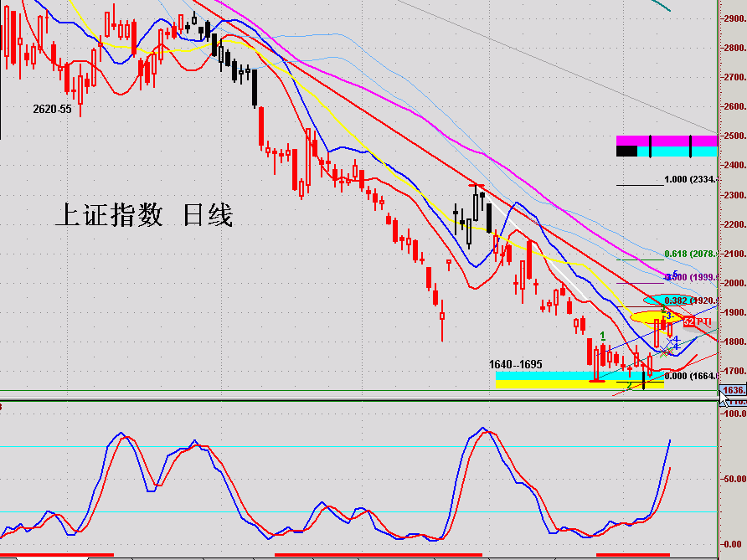This screenshot has width=747, height=560.
Task: Click the 2600 price axis label
Action: (x=734, y=106)
